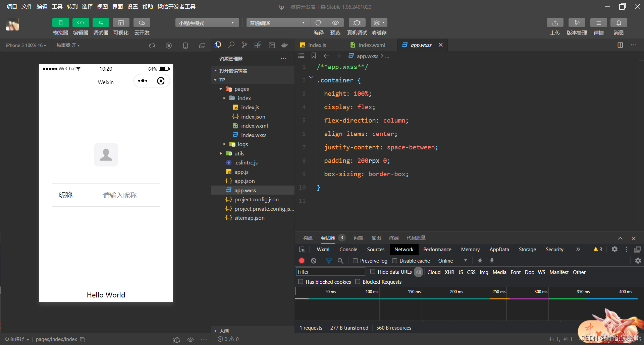Open sitemap.json file

pos(253,218)
